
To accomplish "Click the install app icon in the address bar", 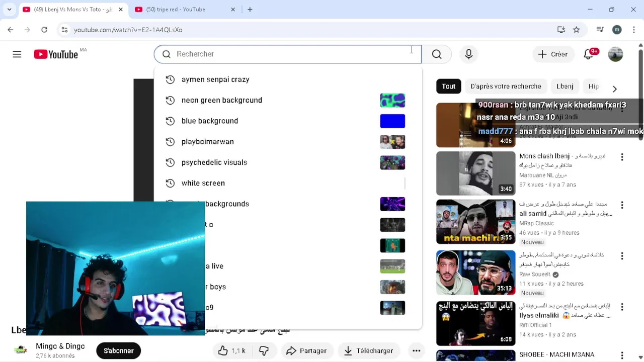I will [561, 30].
